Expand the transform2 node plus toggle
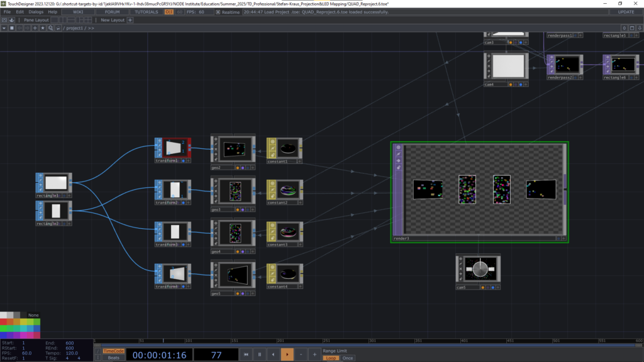The image size is (644, 362). tap(188, 202)
